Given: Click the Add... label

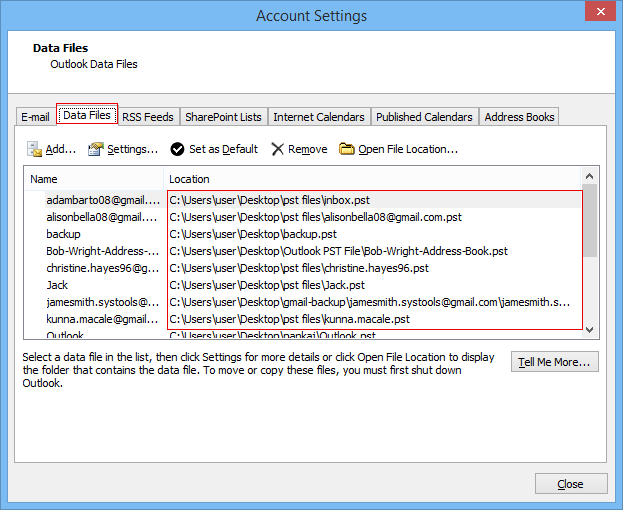Looking at the screenshot, I should pos(61,149).
